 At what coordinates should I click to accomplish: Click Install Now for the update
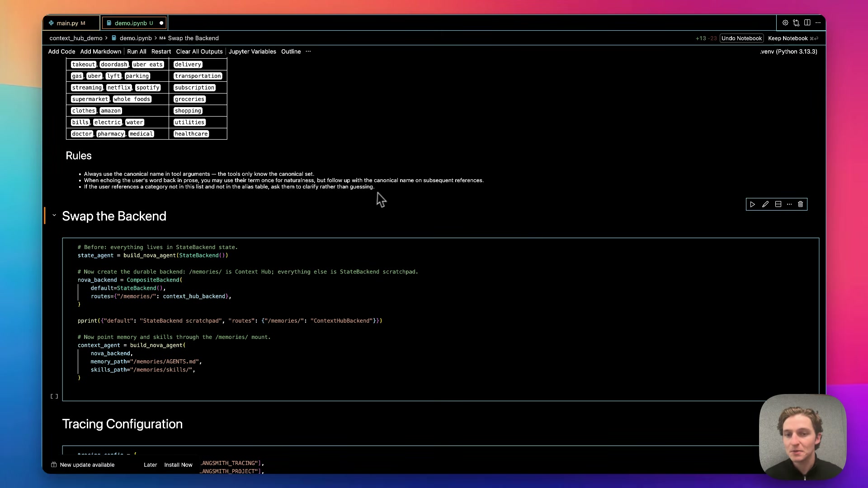178,465
